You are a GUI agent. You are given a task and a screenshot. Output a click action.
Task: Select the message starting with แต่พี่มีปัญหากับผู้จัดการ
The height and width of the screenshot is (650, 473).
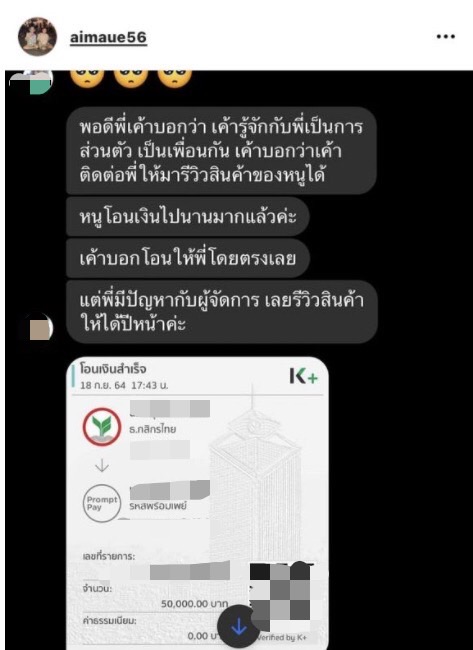[x=222, y=312]
